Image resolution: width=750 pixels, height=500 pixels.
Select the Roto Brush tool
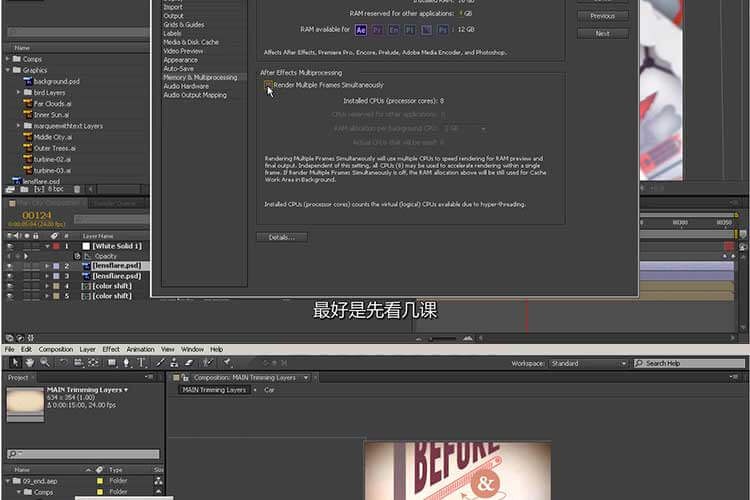[207, 363]
